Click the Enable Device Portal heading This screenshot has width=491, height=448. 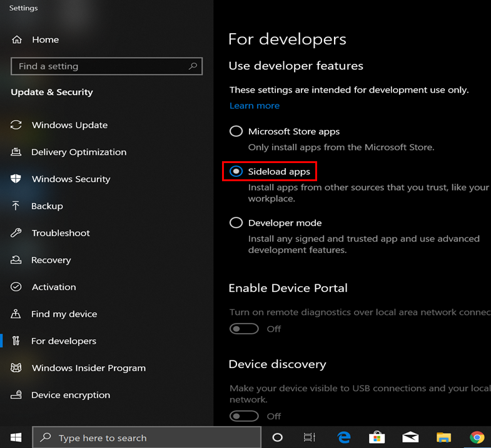tap(288, 288)
